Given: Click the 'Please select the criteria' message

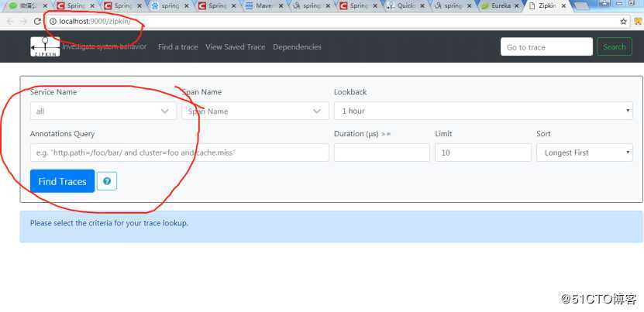Looking at the screenshot, I should (108, 223).
